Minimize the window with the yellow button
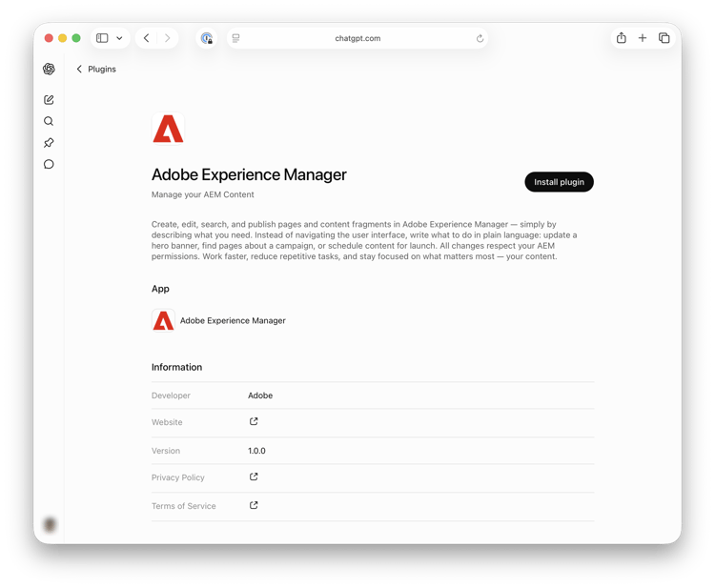Viewport: 715px width, 588px height. pyautogui.click(x=63, y=38)
